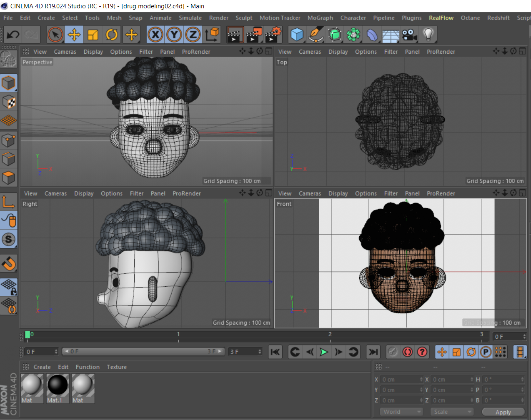Click the Apply button
The height and width of the screenshot is (420, 531).
click(x=503, y=412)
